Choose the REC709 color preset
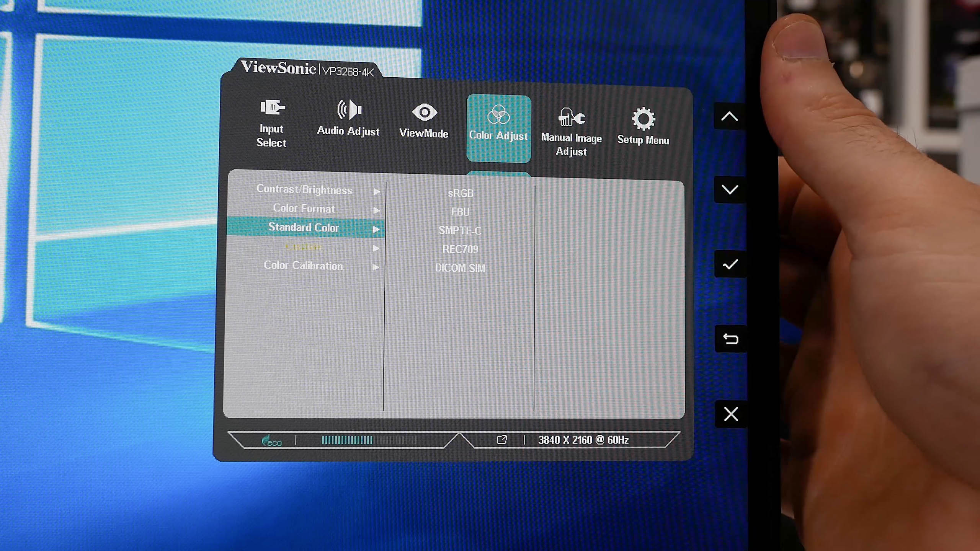980x551 pixels. [x=460, y=249]
